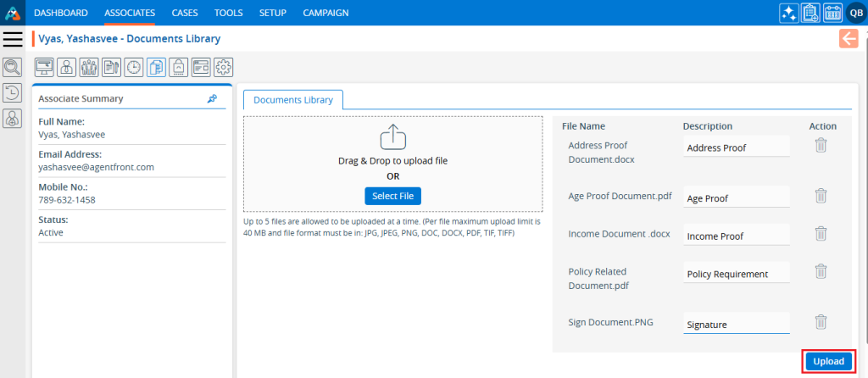Screen dimensions: 868x378
Task: Click the gear settings icon in associate toolbar
Action: coord(223,67)
